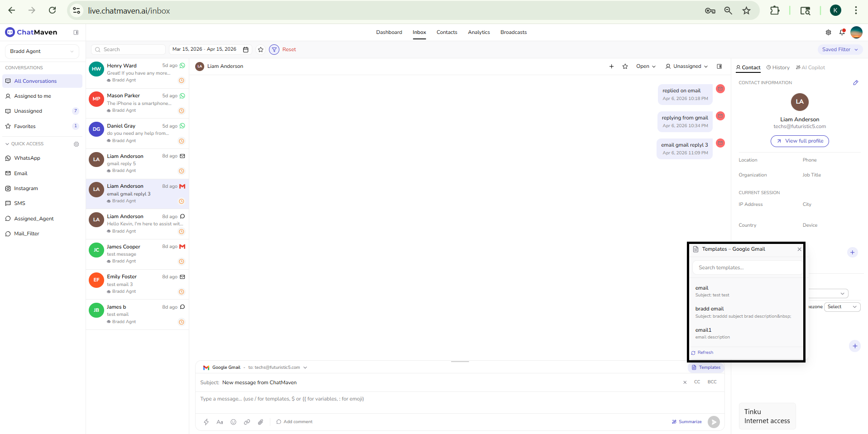This screenshot has width=868, height=434.
Task: Open text formatting Aa options
Action: coord(220,422)
